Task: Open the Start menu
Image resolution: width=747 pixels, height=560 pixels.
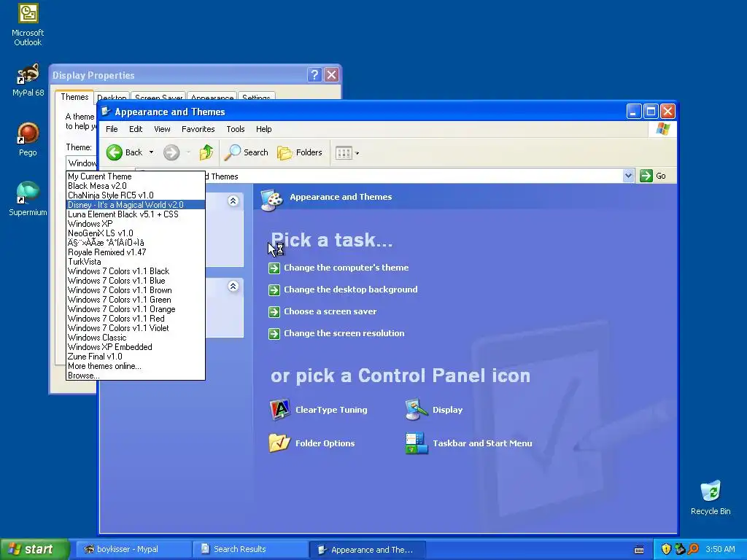Action: tap(34, 550)
